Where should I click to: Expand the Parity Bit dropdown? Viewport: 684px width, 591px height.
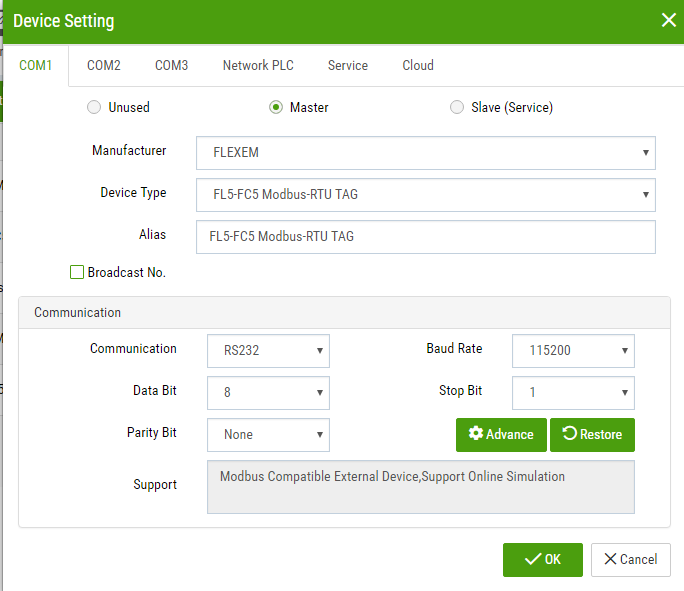(268, 435)
